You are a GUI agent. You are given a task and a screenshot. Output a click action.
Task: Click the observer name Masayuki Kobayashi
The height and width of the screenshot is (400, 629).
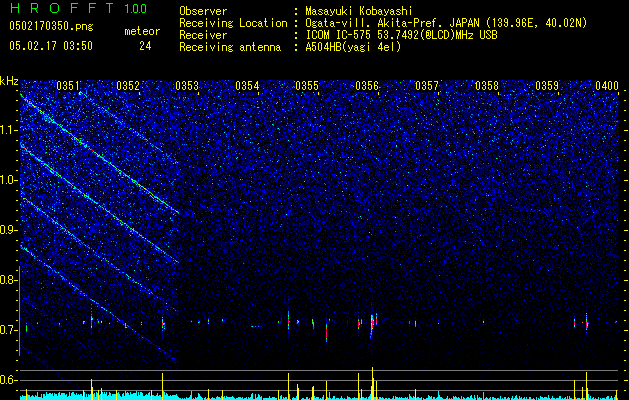point(359,11)
